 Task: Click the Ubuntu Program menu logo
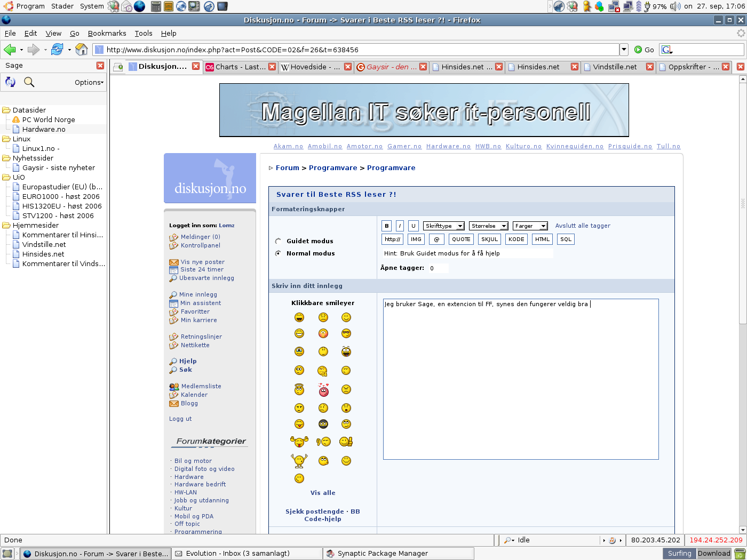(7, 6)
